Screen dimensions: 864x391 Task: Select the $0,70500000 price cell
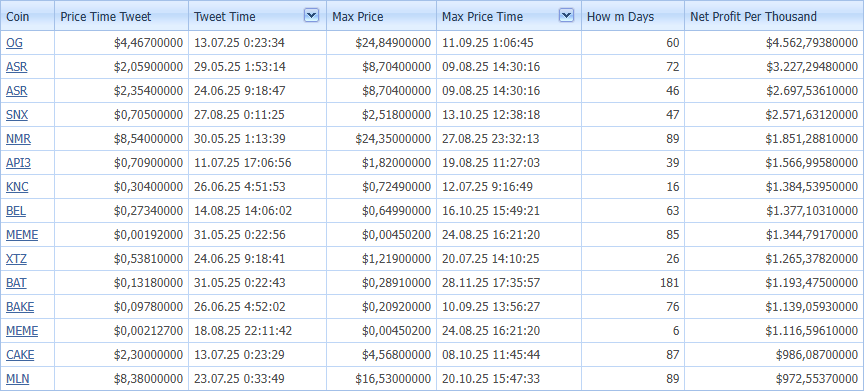121,115
